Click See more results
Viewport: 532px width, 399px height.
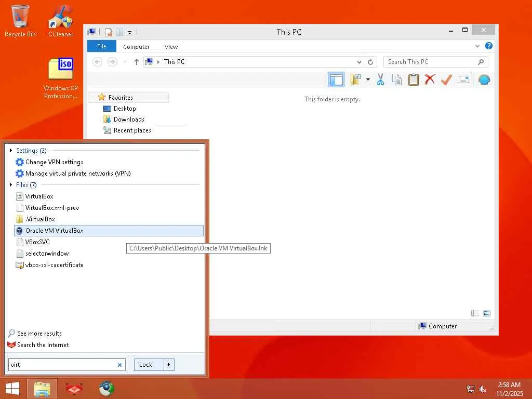click(x=39, y=334)
